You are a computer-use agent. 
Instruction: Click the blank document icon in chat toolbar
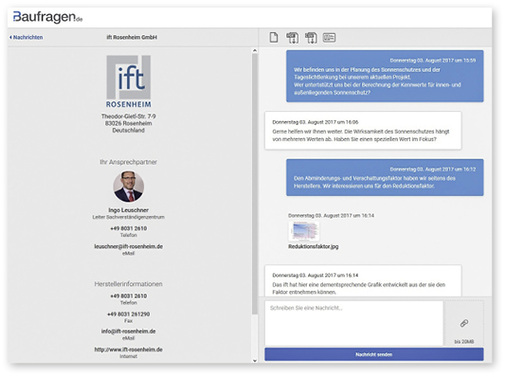(x=274, y=37)
